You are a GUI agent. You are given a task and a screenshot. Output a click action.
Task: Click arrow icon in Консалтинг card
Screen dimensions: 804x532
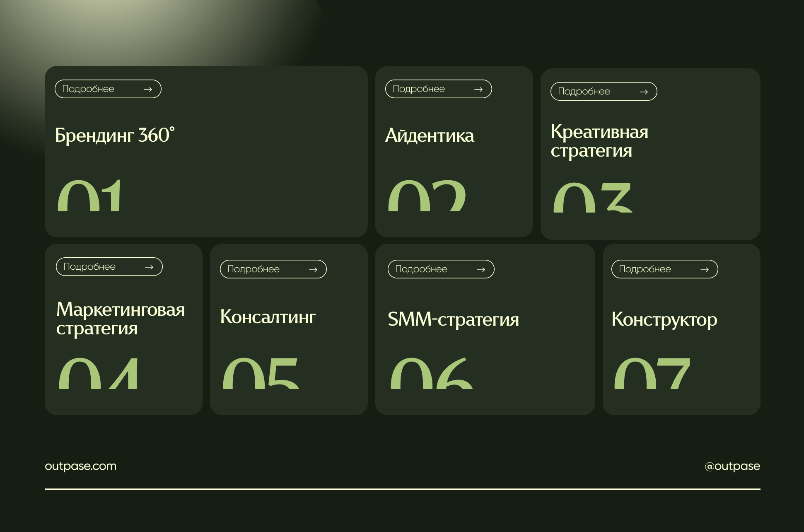point(313,270)
